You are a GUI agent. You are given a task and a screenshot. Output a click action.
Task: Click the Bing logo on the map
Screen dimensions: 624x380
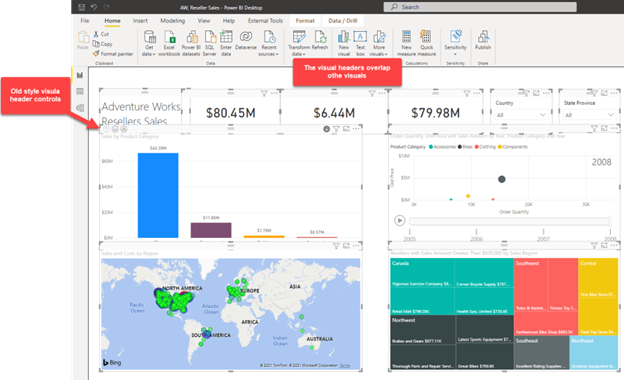(x=112, y=362)
